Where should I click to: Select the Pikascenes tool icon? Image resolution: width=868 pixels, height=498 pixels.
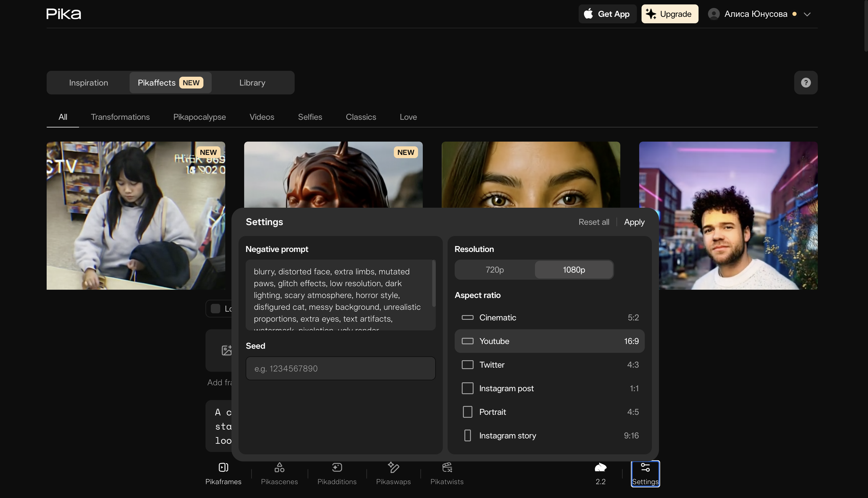click(279, 467)
